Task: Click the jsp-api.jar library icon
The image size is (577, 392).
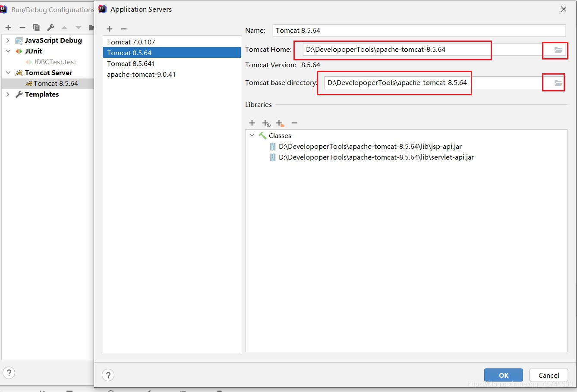Action: coord(273,147)
